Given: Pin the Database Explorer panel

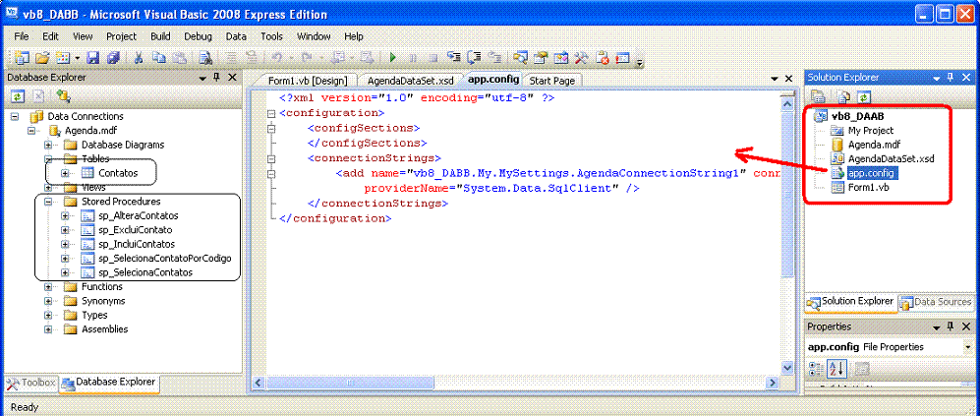Looking at the screenshot, I should 217,78.
